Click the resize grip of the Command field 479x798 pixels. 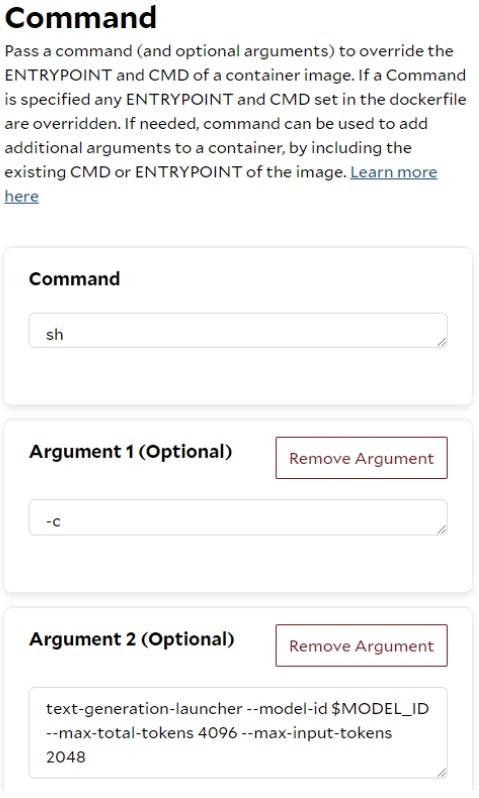tap(441, 343)
